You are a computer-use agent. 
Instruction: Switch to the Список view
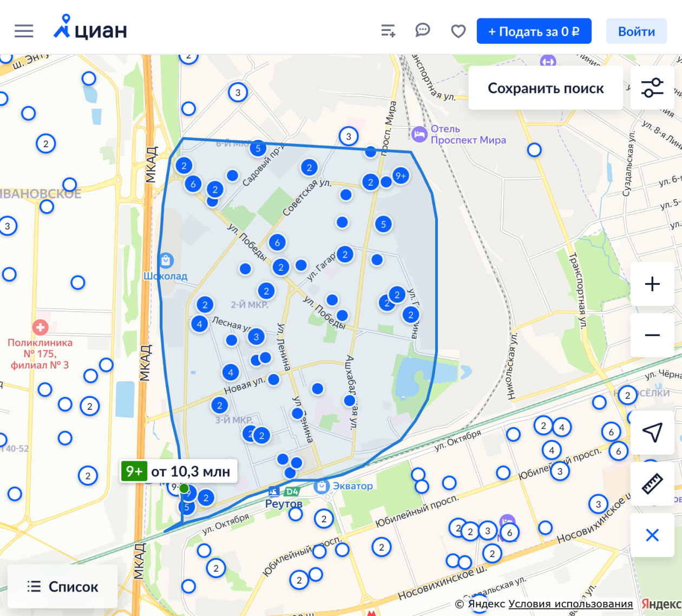tap(62, 586)
